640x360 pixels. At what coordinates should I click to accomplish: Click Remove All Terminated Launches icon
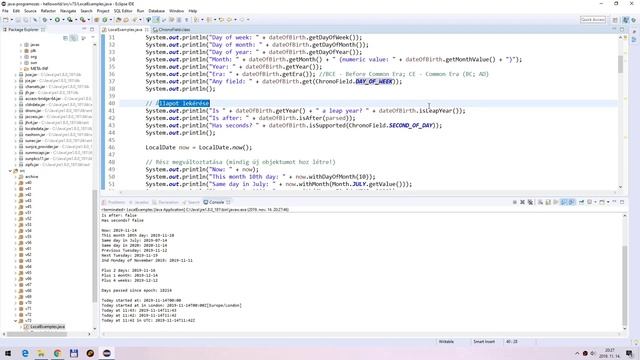click(x=531, y=202)
